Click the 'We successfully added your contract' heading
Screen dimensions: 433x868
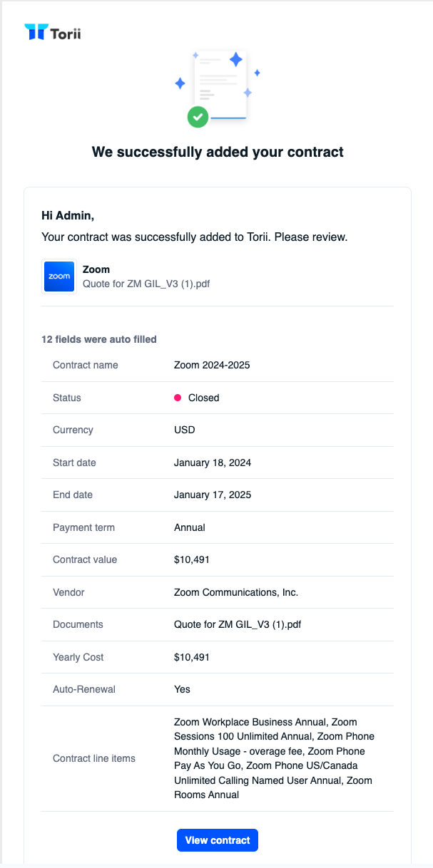tap(218, 152)
